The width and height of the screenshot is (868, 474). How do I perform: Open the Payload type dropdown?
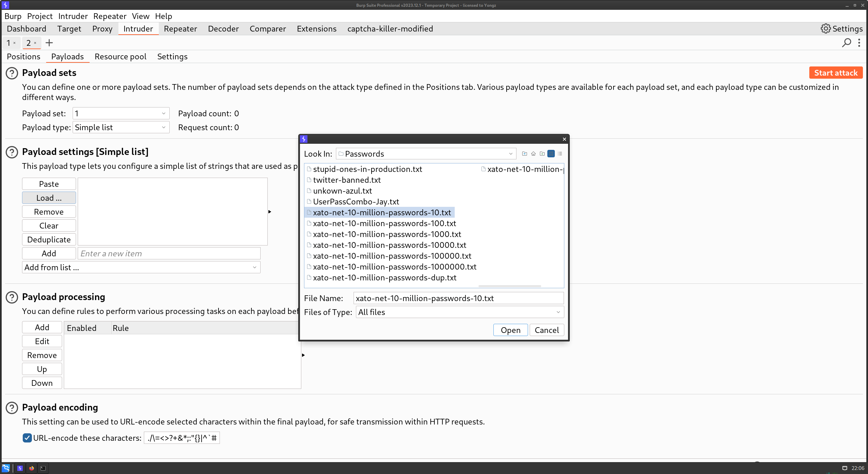[x=121, y=127]
